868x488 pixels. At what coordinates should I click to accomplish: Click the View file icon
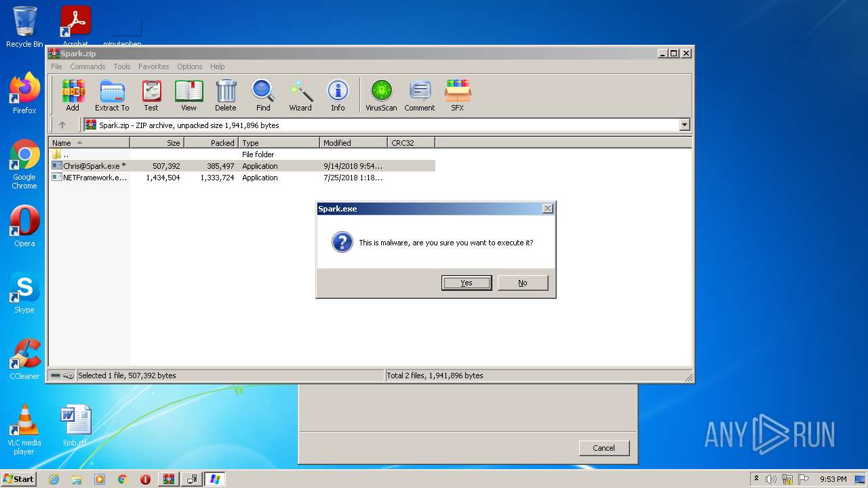189,95
